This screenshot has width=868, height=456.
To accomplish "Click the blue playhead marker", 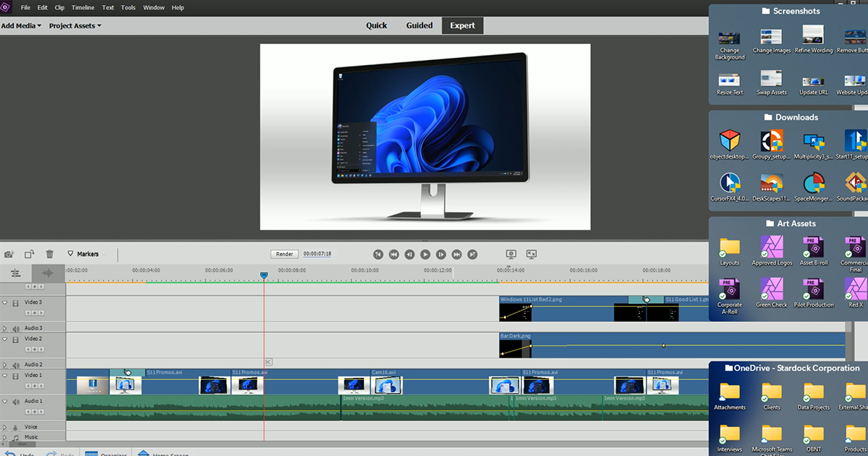I will 263,276.
